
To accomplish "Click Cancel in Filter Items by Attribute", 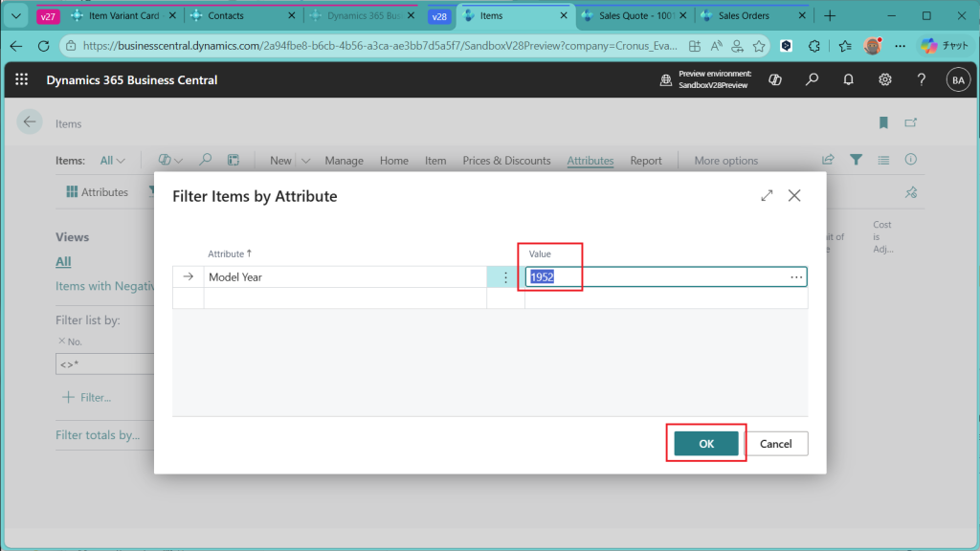I will (x=775, y=444).
